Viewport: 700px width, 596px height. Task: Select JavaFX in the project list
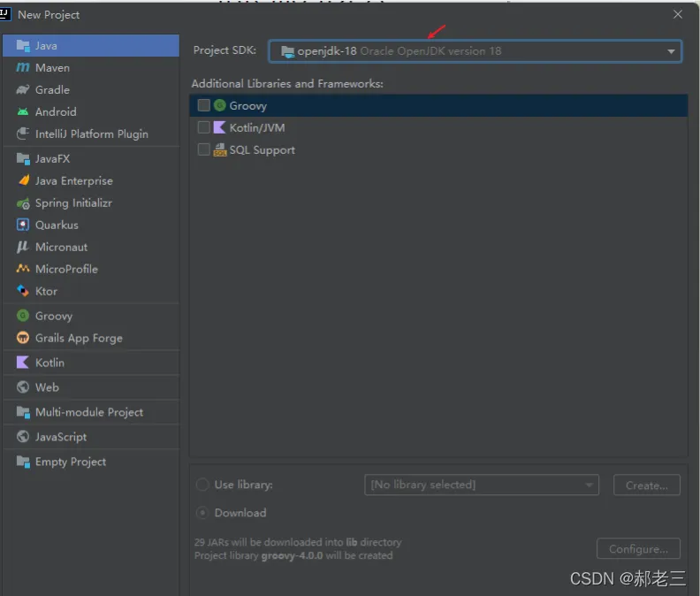click(91, 158)
